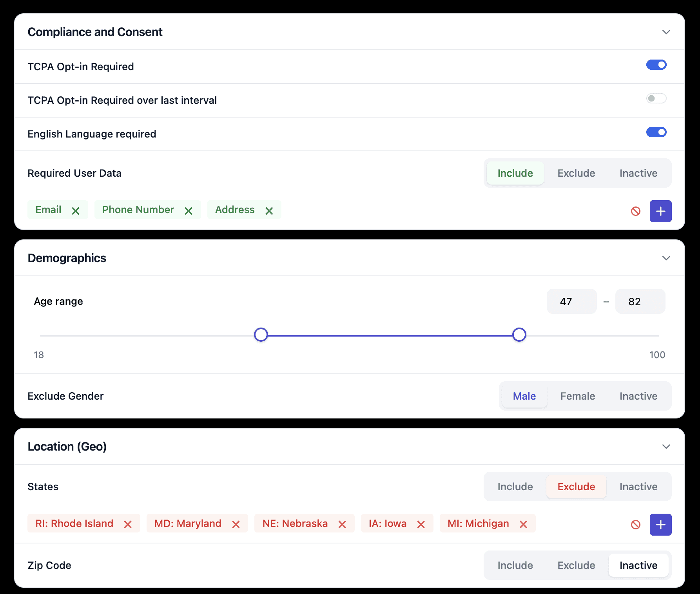Add a new Required User Data item

point(661,211)
